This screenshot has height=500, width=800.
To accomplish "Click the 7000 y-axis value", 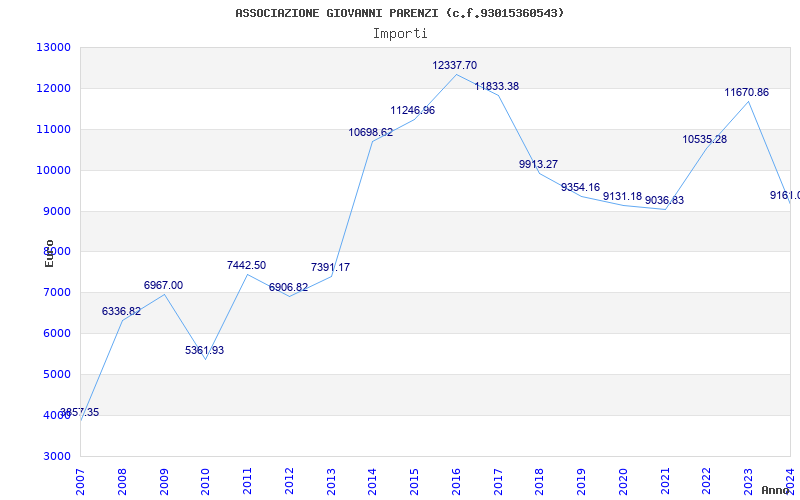I will click(56, 292).
